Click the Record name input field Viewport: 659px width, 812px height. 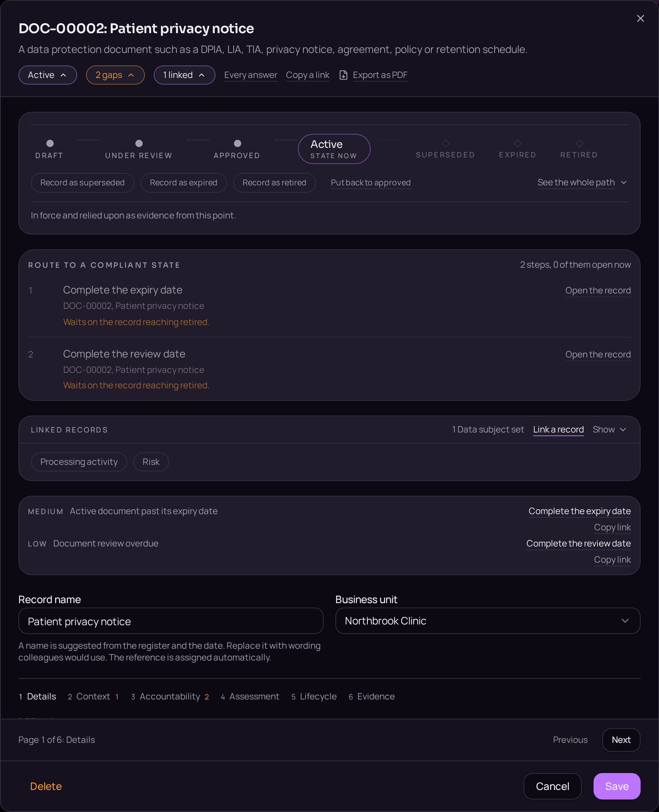click(171, 621)
